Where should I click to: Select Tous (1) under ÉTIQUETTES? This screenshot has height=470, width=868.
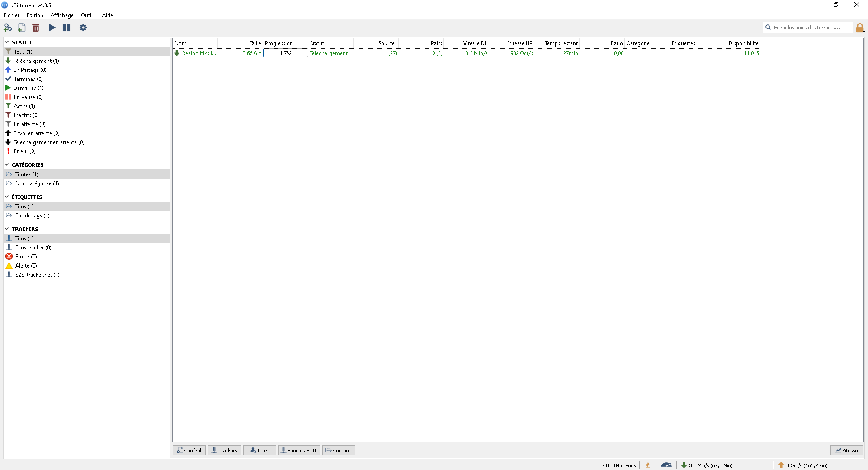pyautogui.click(x=87, y=207)
